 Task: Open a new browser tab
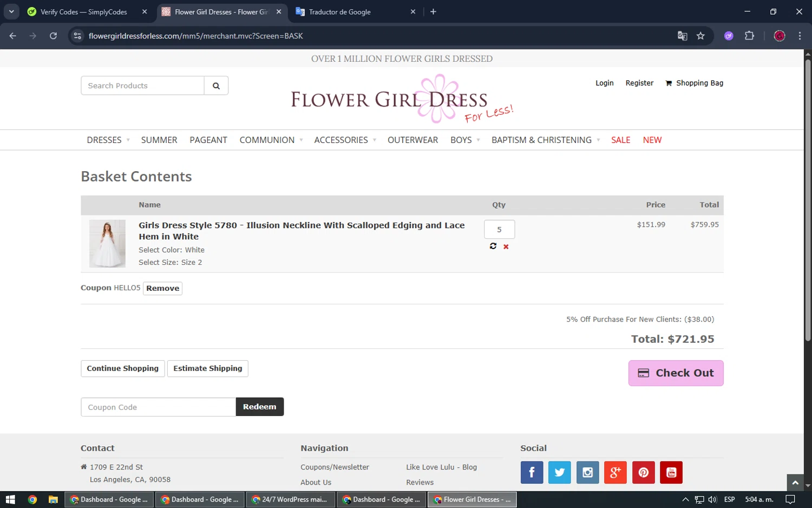(x=433, y=11)
